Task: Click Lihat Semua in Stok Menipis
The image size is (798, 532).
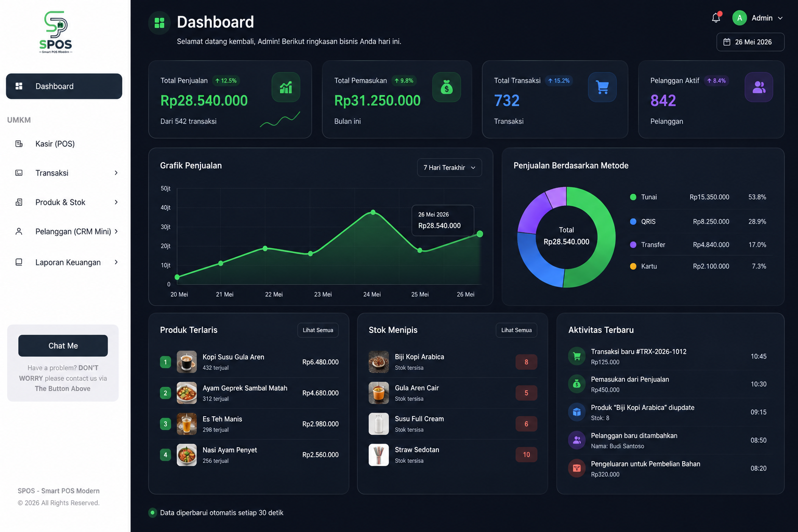Action: coord(516,330)
